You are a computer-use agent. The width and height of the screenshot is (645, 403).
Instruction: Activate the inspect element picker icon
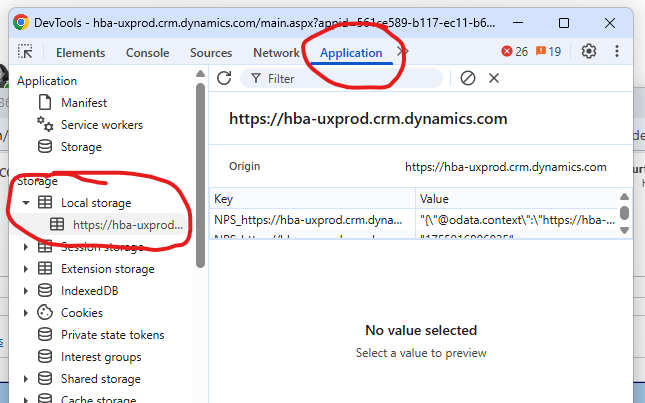pos(25,52)
